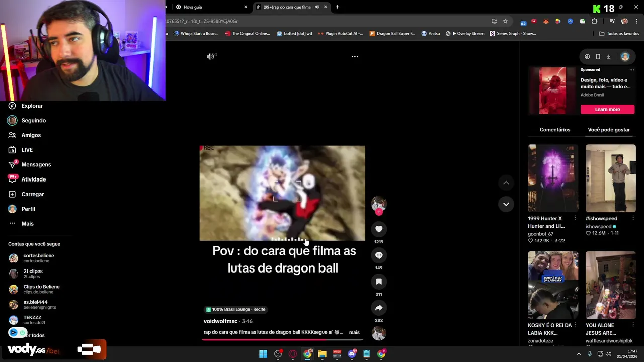Viewport: 644px width, 362px height.
Task: Open the YOU ALONE JESUS ARE thumbnail
Action: coord(611,285)
